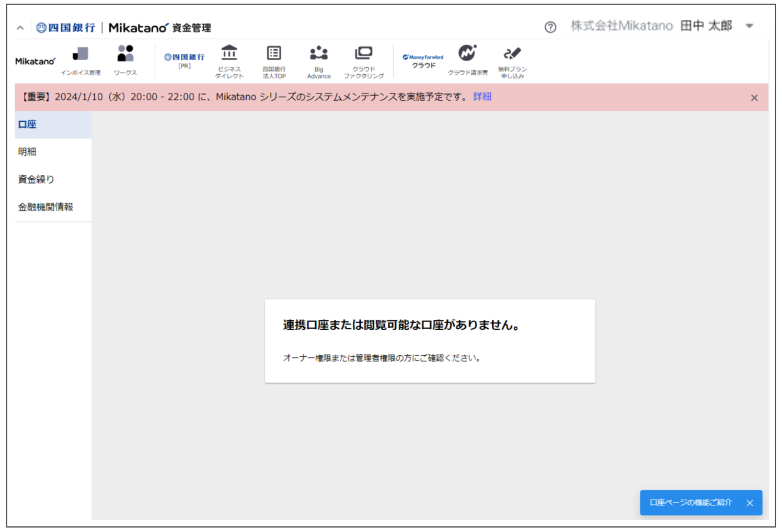This screenshot has height=532, width=782.
Task: Click the 四国銀行 Mikatano 資金管理 logo
Action: point(123,28)
